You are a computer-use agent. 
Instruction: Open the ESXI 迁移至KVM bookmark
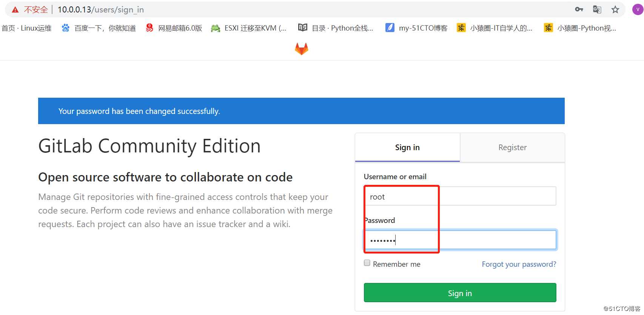pyautogui.click(x=249, y=28)
